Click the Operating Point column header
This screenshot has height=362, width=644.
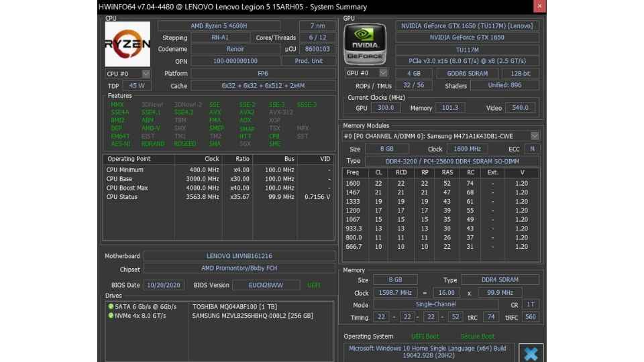click(138, 159)
